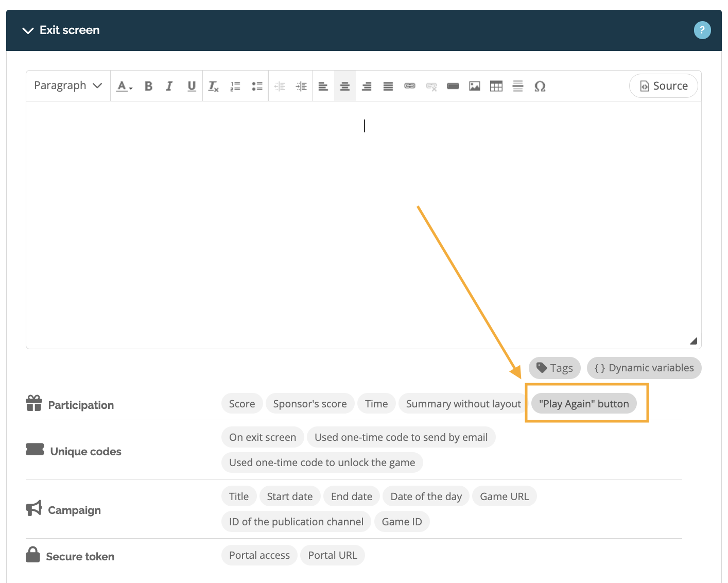Insert the Portal access tag
Viewport: 728px width, 583px height.
(x=259, y=555)
